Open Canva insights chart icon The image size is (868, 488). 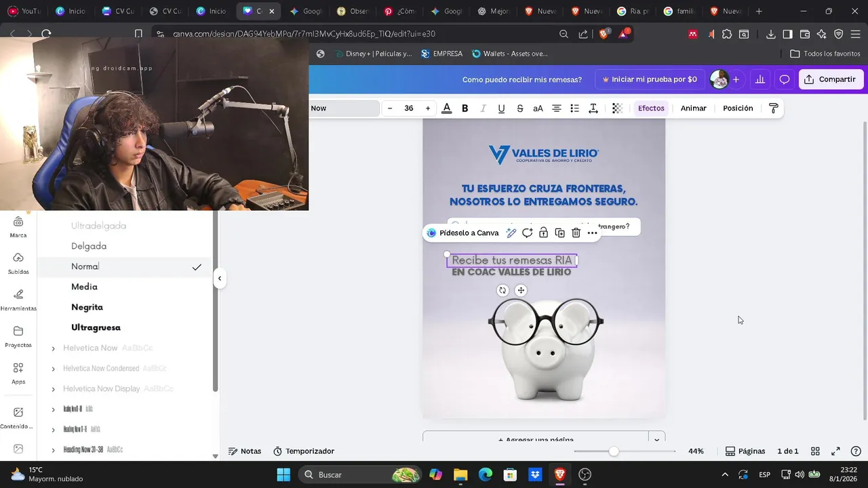coord(760,79)
